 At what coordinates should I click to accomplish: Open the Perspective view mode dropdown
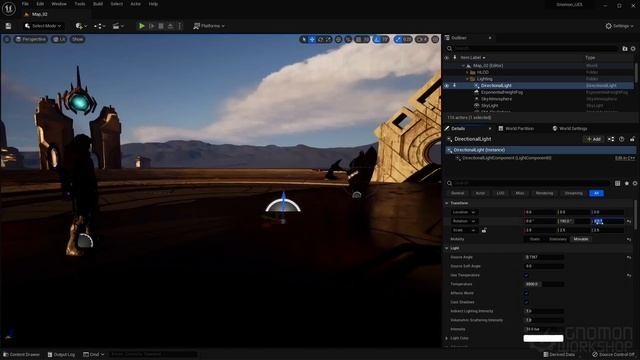tap(31, 39)
